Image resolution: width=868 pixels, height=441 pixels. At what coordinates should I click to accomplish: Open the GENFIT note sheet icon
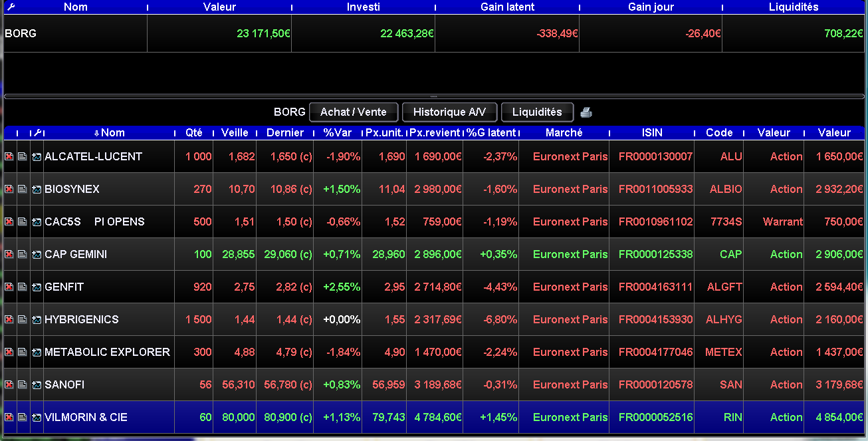[23, 287]
